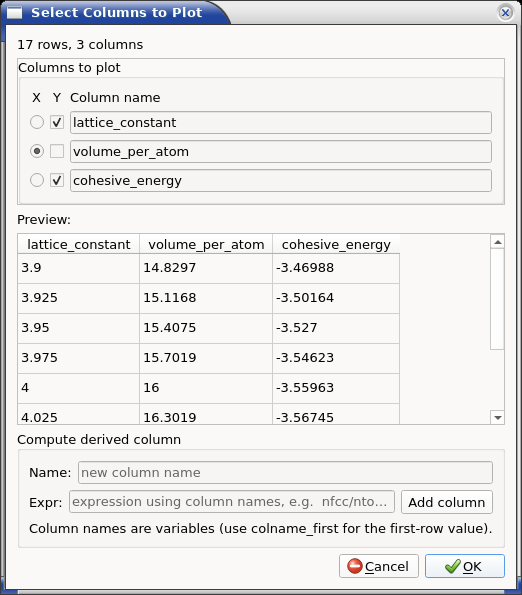
Task: Check volume_per_atom Y checkbox
Action: pyautogui.click(x=57, y=151)
